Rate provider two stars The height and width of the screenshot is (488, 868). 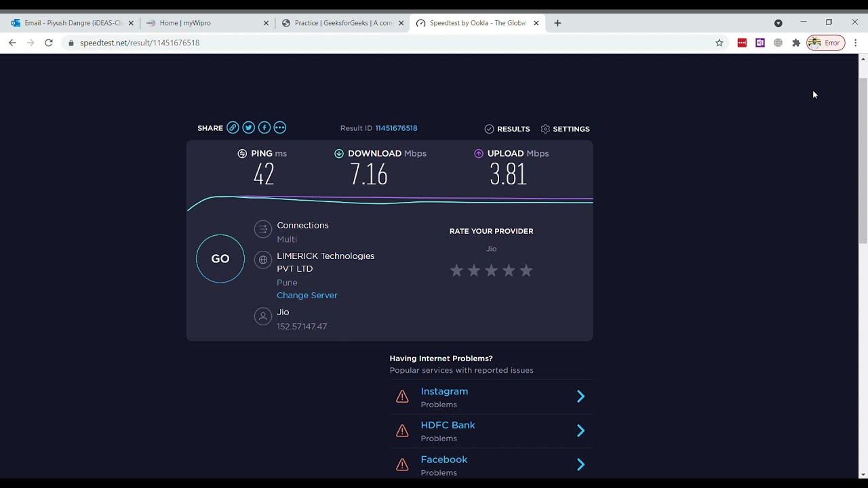[x=474, y=270]
